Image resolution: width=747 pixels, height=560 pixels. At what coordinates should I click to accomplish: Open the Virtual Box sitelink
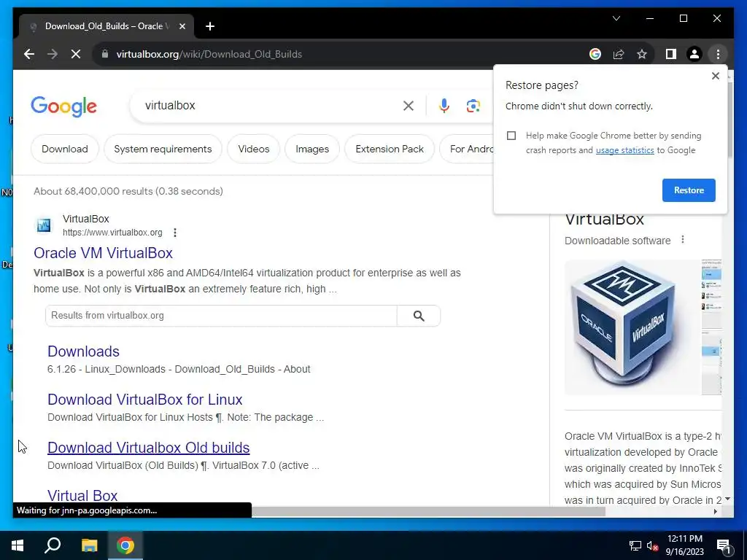(82, 495)
